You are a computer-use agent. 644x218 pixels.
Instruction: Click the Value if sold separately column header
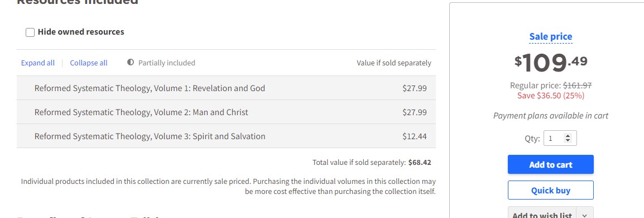(394, 63)
